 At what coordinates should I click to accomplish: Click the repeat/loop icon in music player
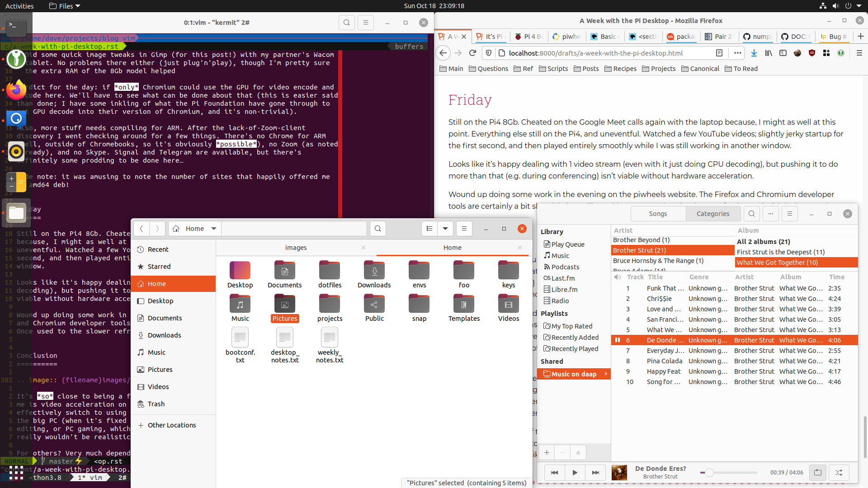[818, 472]
